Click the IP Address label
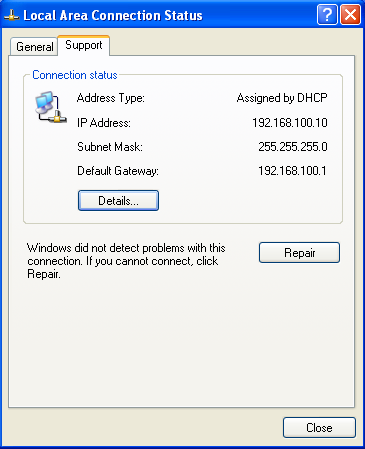Image resolution: width=365 pixels, height=449 pixels. [104, 123]
